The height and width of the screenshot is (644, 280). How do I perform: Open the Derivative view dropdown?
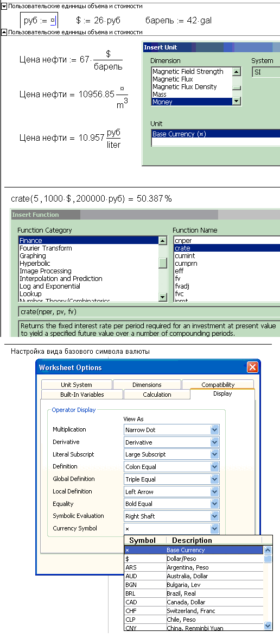point(215,442)
